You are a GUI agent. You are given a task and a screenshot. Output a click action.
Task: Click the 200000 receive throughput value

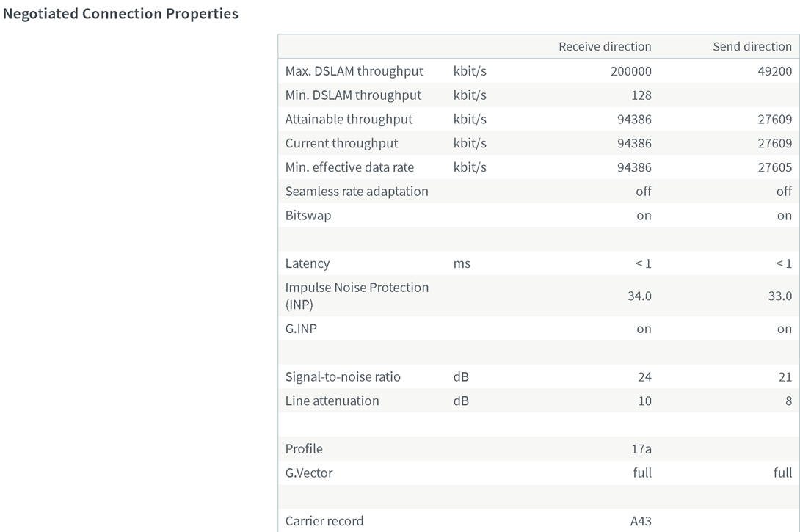(630, 71)
